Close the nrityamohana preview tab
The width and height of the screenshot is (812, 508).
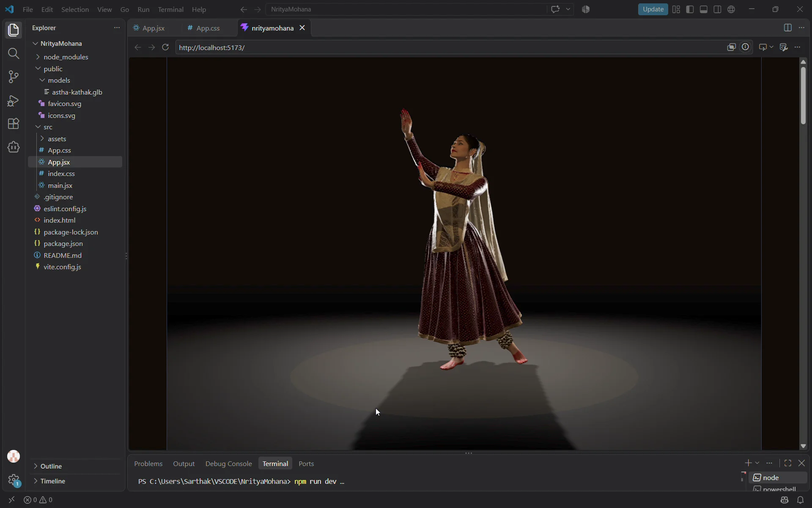click(x=302, y=28)
